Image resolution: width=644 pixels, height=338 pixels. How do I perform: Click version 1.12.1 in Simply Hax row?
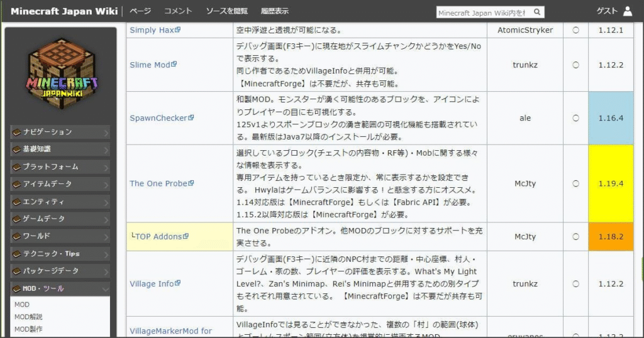[x=611, y=30]
